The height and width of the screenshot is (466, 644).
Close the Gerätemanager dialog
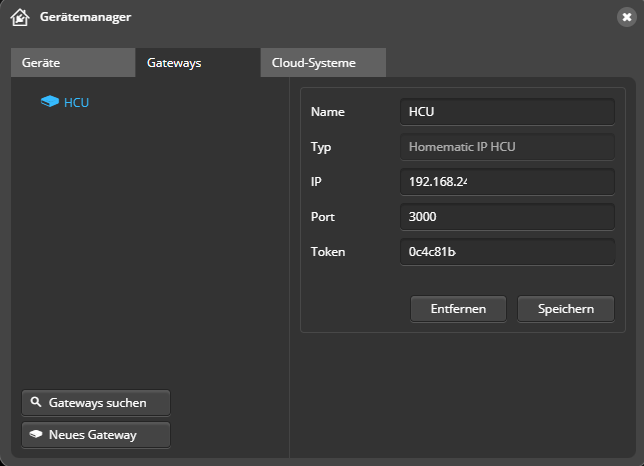point(627,17)
